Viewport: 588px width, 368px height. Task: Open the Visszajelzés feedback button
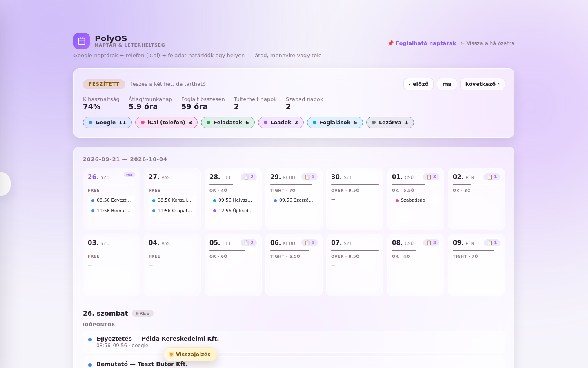coord(190,355)
